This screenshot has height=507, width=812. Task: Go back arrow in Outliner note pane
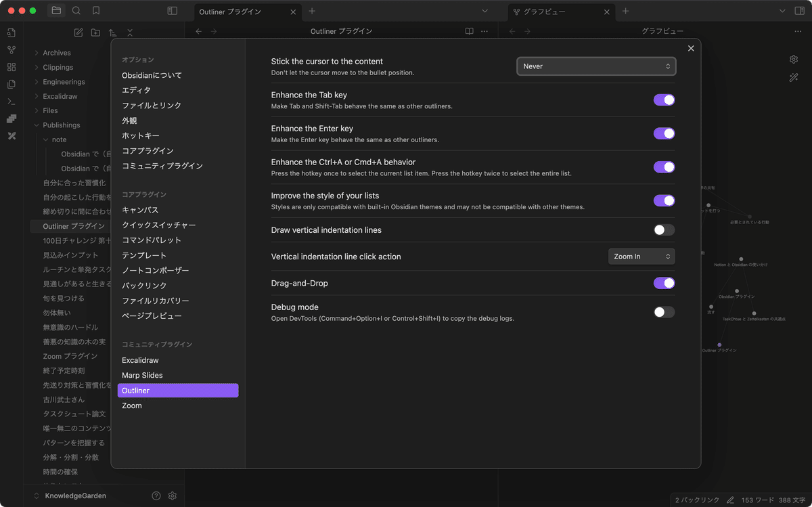198,31
